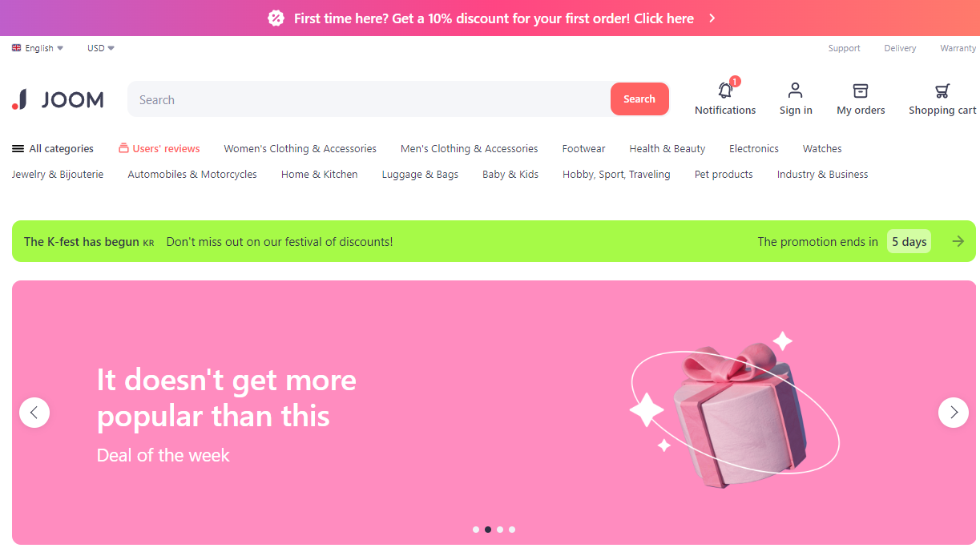
Task: Click into the Search input field
Action: 369,99
